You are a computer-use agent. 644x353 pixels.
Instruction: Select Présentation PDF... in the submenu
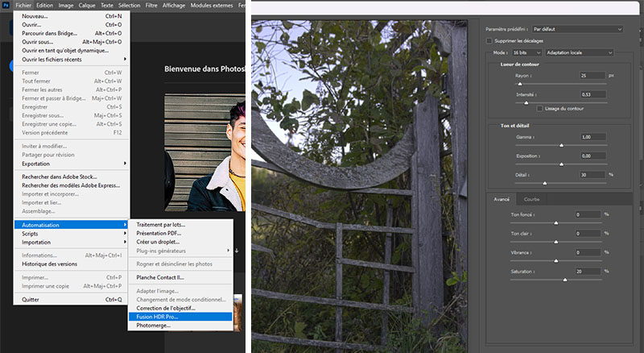click(x=180, y=233)
